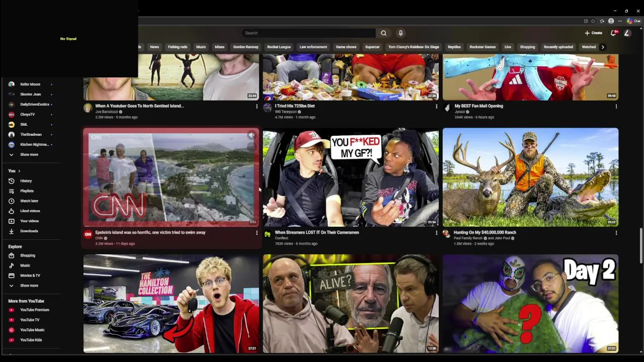Select the Recently uploaded chip
The width and height of the screenshot is (644, 362).
(558, 47)
